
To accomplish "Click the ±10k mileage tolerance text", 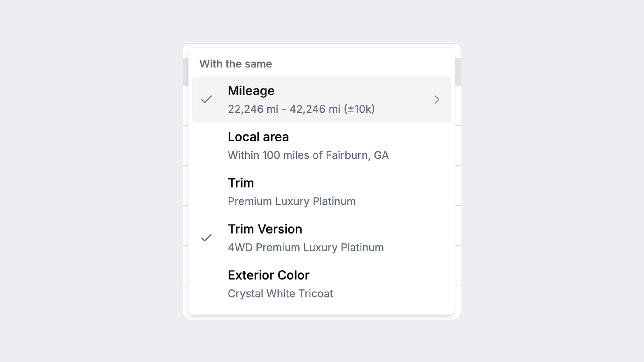I will click(359, 109).
